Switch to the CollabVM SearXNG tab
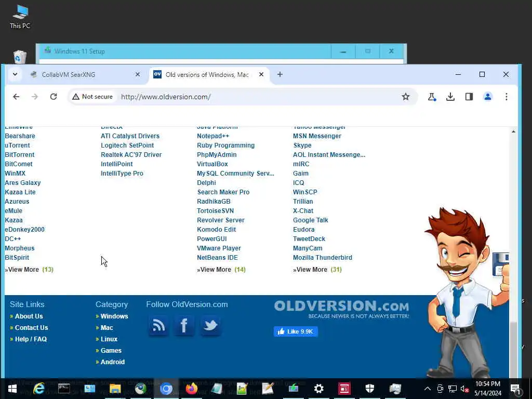532x399 pixels. pyautogui.click(x=68, y=75)
